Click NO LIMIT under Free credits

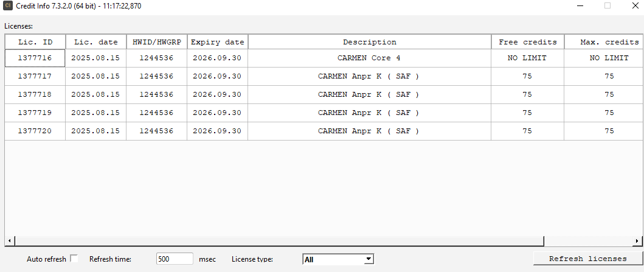[528, 58]
